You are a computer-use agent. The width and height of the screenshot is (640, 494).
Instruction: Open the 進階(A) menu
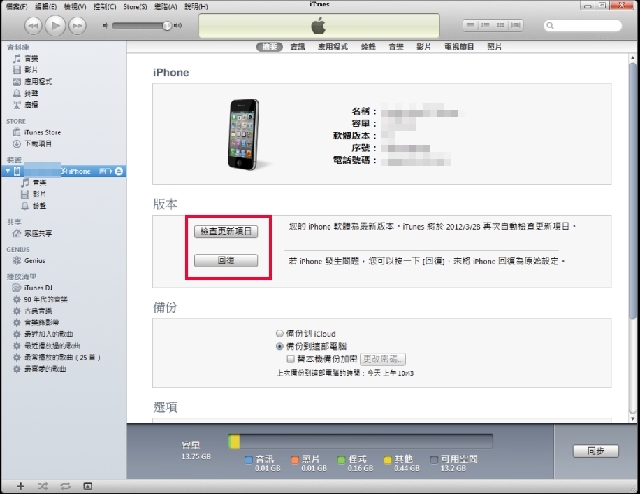(166, 7)
